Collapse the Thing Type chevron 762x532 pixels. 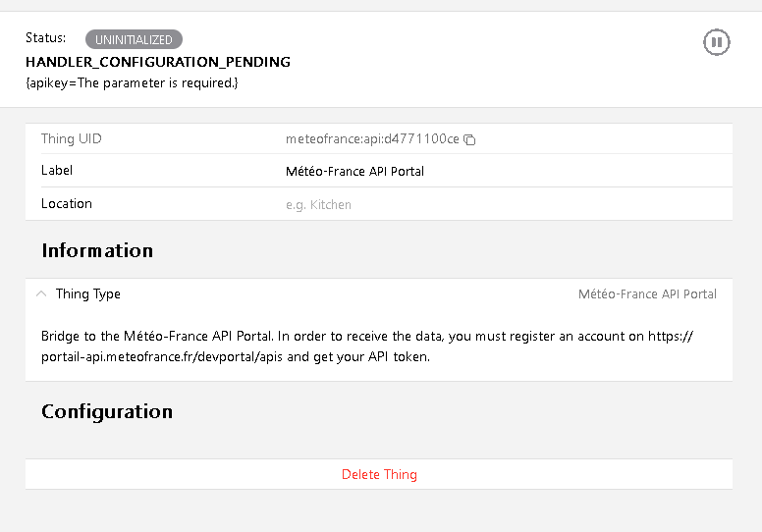pyautogui.click(x=41, y=293)
